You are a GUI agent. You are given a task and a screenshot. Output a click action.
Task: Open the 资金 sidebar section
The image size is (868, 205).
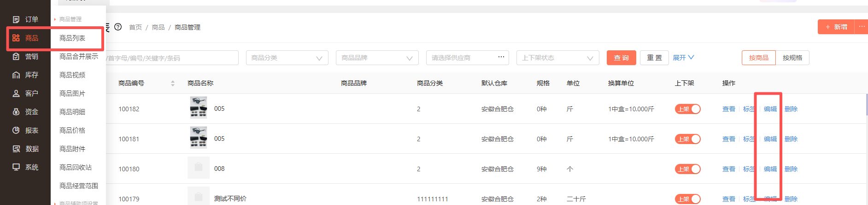pyautogui.click(x=25, y=112)
